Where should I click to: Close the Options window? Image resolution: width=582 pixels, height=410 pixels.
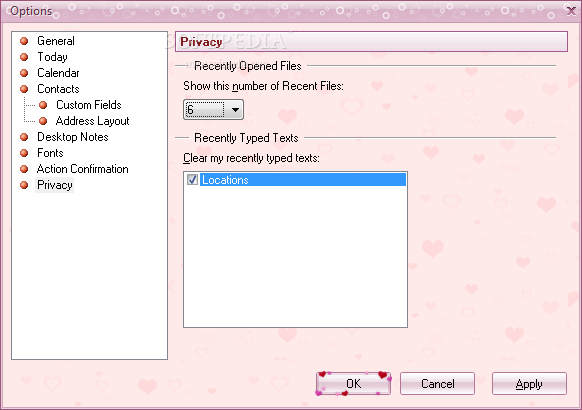[x=571, y=11]
